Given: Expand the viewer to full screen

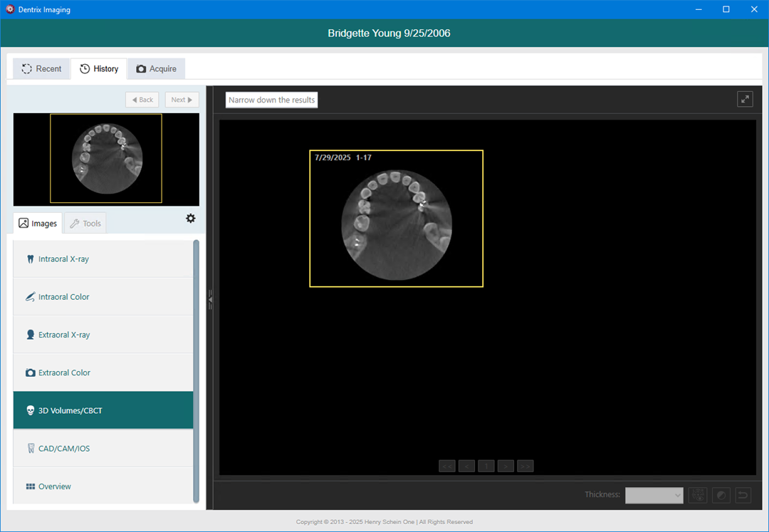Looking at the screenshot, I should pos(745,99).
